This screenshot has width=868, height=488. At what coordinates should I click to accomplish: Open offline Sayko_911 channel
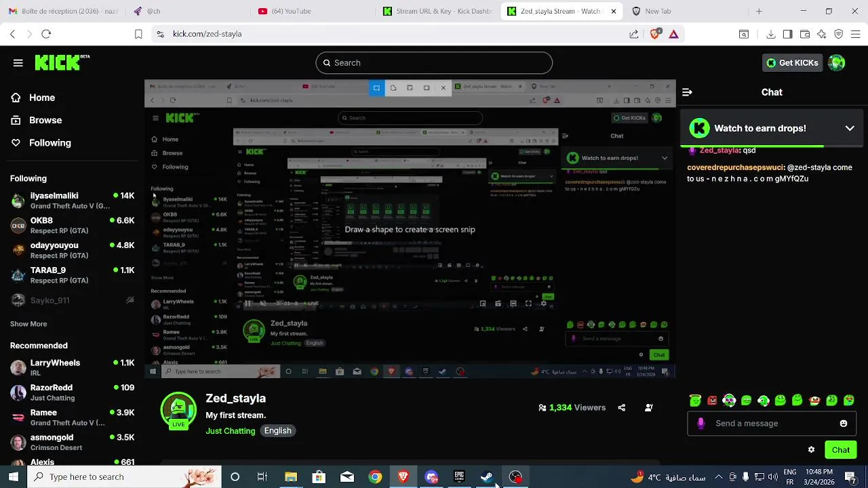(x=73, y=300)
